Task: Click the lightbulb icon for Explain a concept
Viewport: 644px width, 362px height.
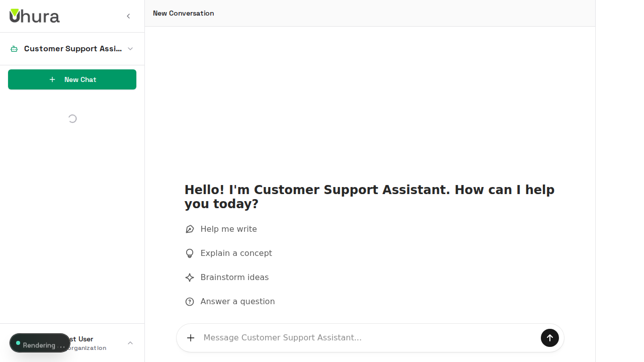Action: coord(189,253)
